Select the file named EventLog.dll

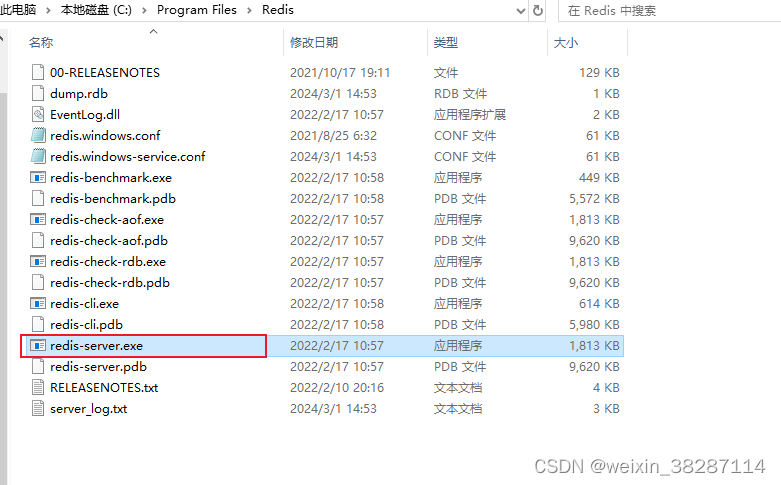pyautogui.click(x=85, y=115)
